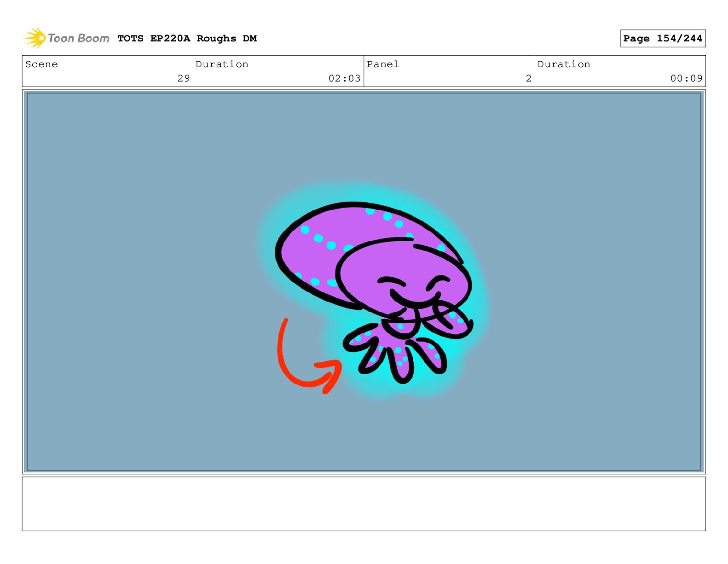Viewport: 728px width, 564px height.
Task: Click the scene duration value '02:03'
Action: (x=344, y=78)
